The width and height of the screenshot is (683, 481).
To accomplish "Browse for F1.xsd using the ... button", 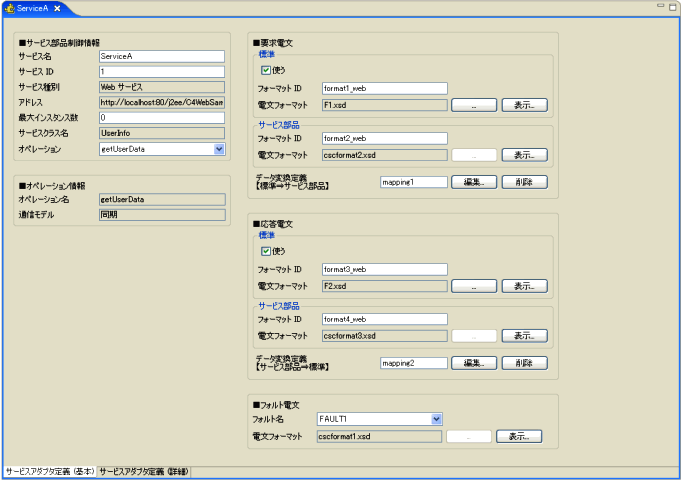I will pos(474,104).
